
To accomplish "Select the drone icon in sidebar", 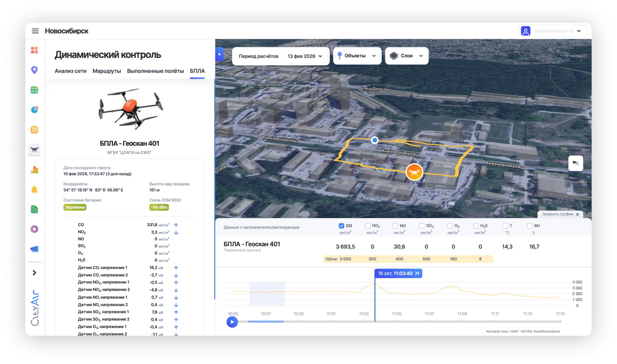I will [35, 149].
